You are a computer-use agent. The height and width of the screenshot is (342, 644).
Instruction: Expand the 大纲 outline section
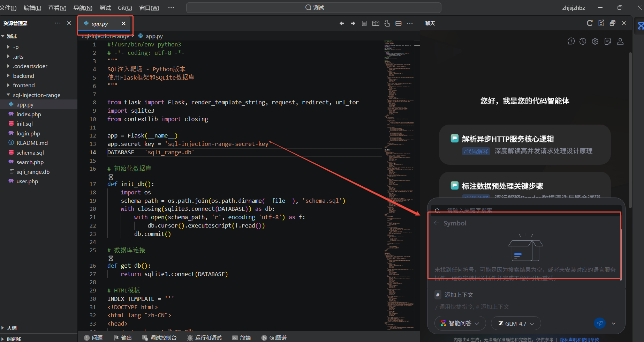tap(3, 328)
